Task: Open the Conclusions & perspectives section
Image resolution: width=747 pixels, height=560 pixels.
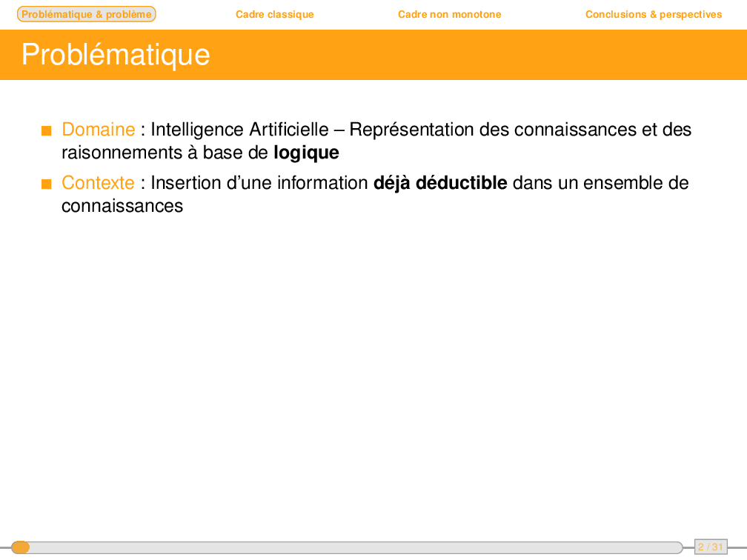Action: tap(653, 14)
